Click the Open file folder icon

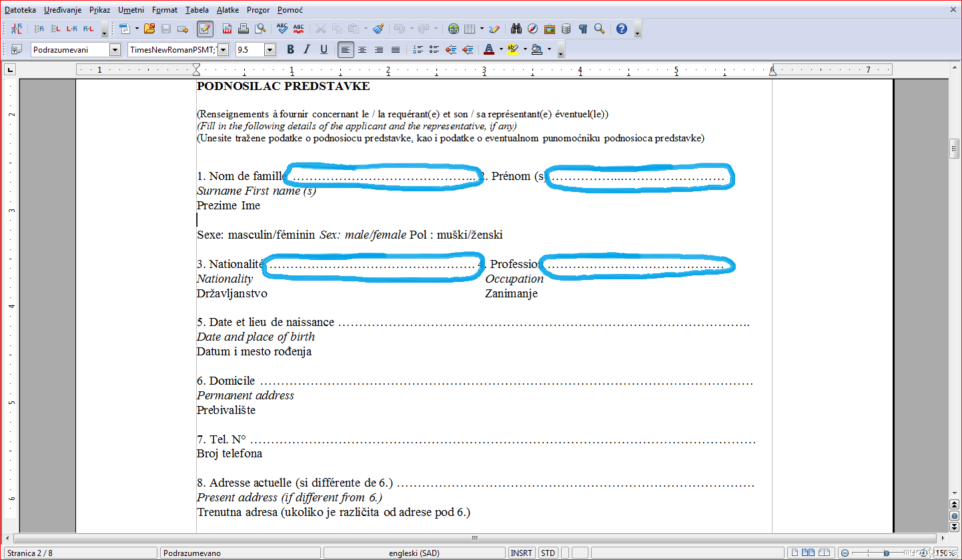point(149,29)
